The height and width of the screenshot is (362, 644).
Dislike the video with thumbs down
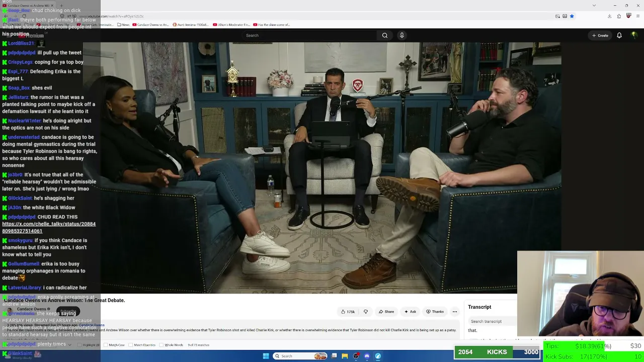pos(366,312)
